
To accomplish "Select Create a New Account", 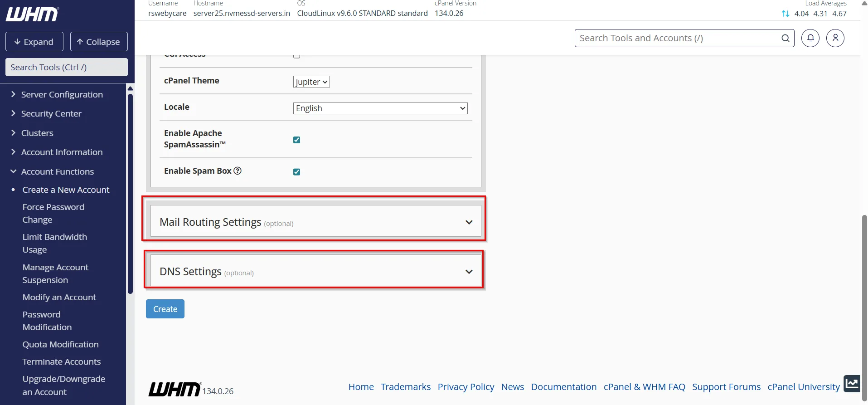I will [x=66, y=190].
